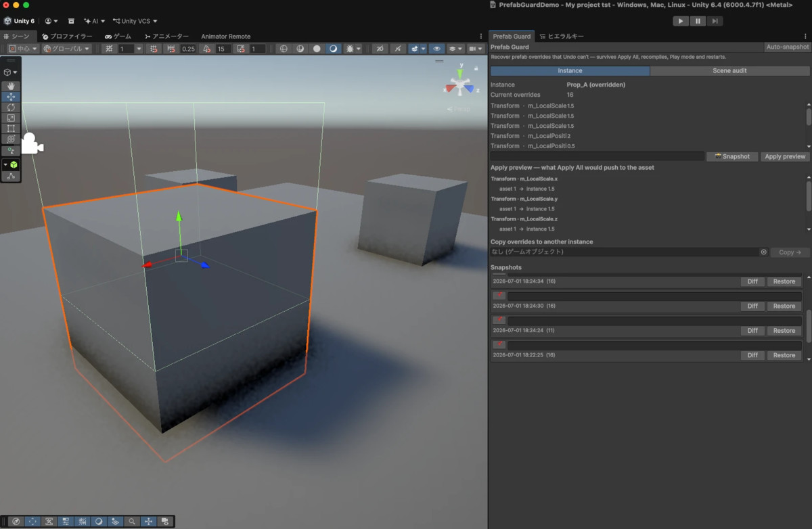Toggle scene visibility eye icon

tap(437, 49)
